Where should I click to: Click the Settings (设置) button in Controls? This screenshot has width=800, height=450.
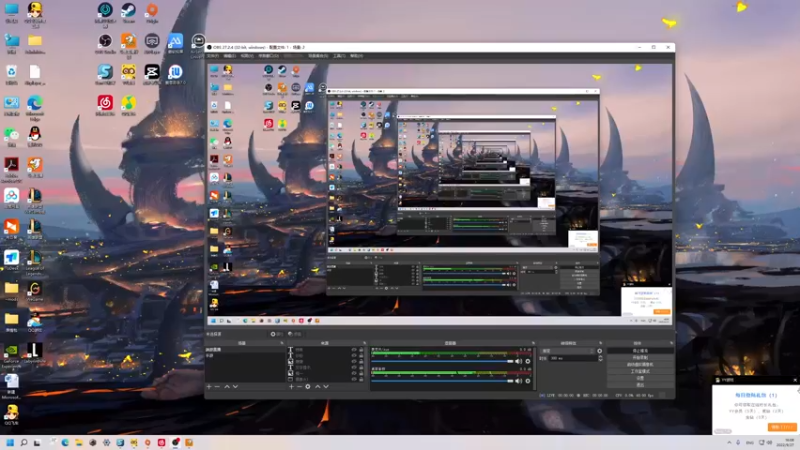click(640, 378)
